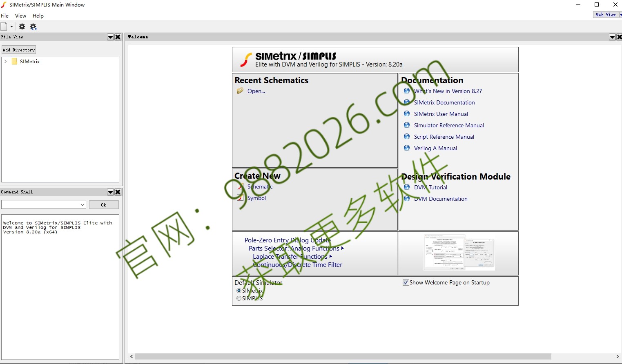Open Laplace Transfer Functions link
Screen dimensions: 622x364
click(x=290, y=257)
